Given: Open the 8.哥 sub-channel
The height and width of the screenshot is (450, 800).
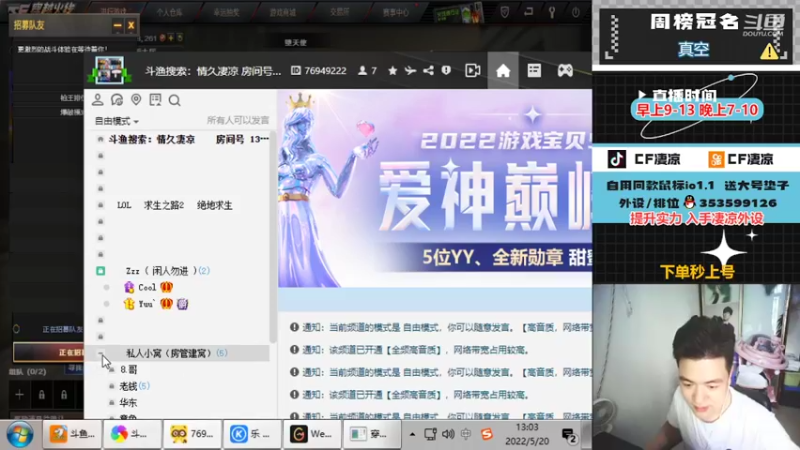Looking at the screenshot, I should tap(129, 369).
